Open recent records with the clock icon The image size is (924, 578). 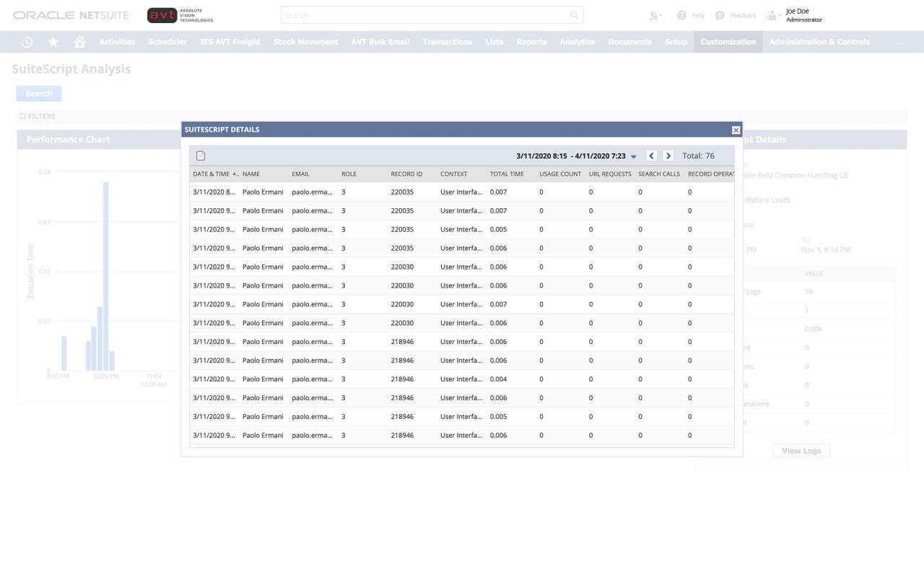click(27, 41)
